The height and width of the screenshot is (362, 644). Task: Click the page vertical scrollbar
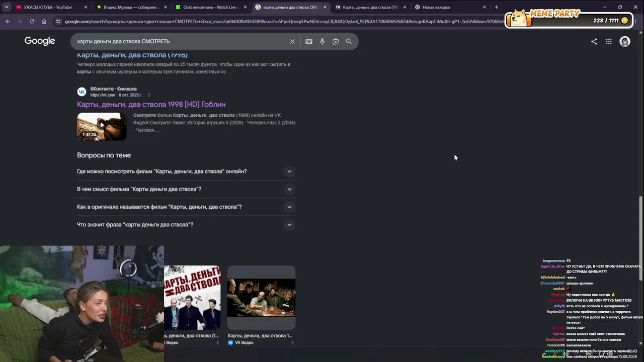[641, 239]
